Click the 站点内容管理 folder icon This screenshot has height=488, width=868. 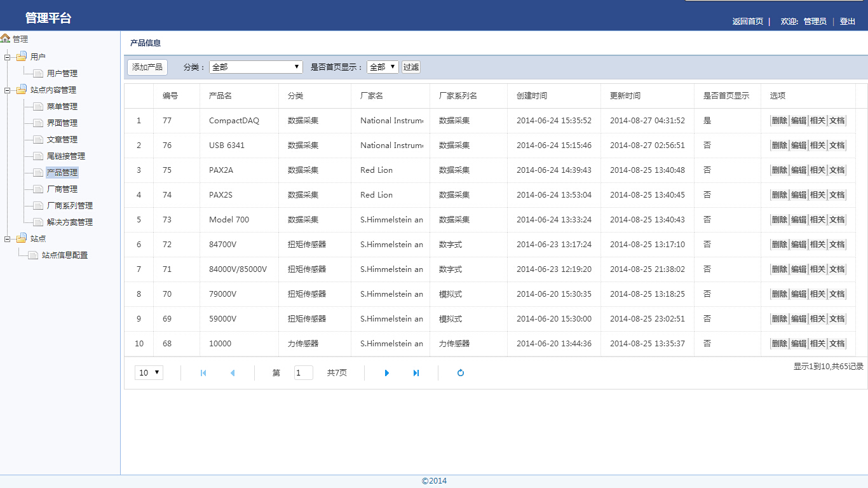click(x=22, y=90)
